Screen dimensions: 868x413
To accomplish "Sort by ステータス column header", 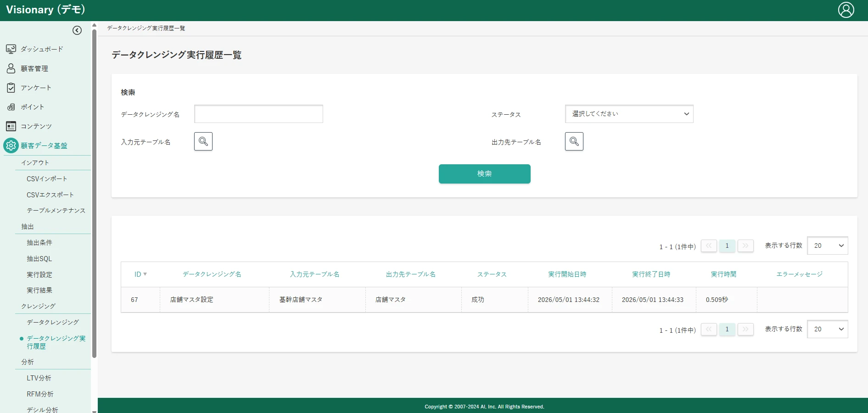I will (x=492, y=274).
